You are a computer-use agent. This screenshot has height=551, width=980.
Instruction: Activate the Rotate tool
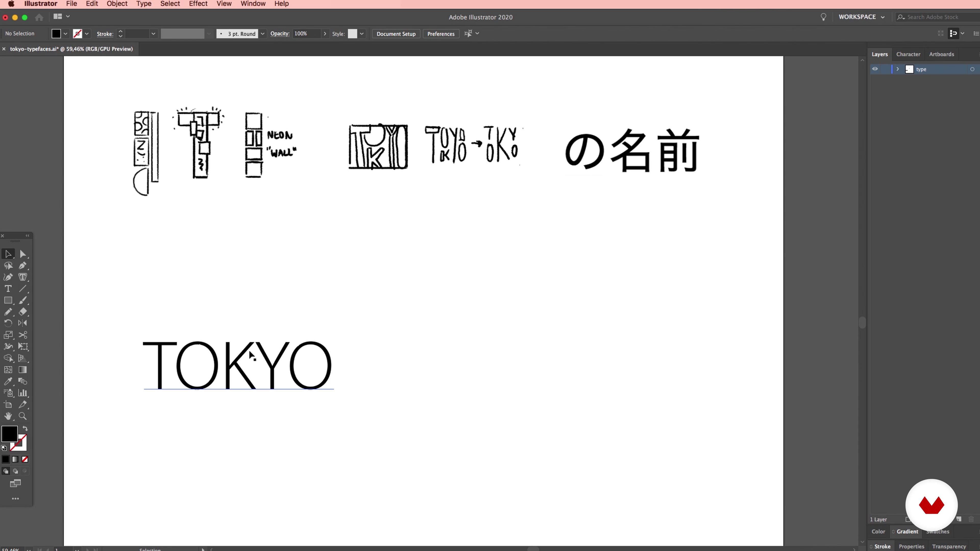tap(8, 323)
